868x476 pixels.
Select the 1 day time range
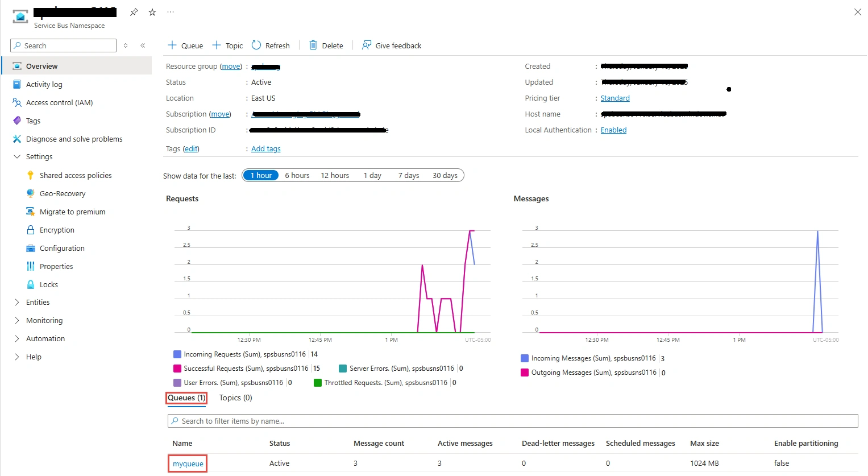(x=372, y=175)
